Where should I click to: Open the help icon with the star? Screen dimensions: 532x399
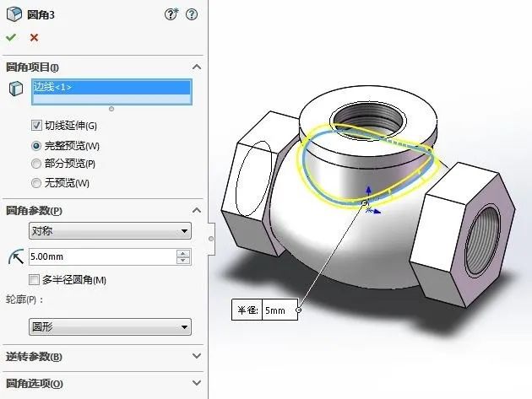[171, 14]
